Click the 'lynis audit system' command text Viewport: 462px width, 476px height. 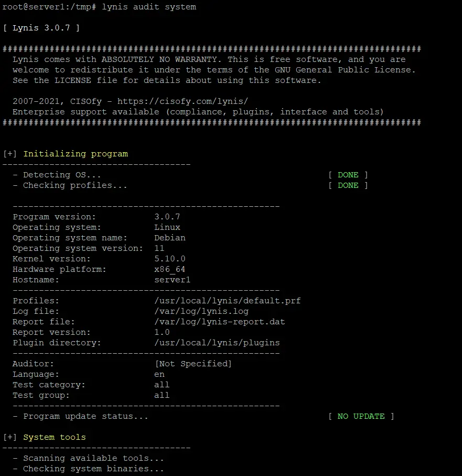(x=149, y=7)
